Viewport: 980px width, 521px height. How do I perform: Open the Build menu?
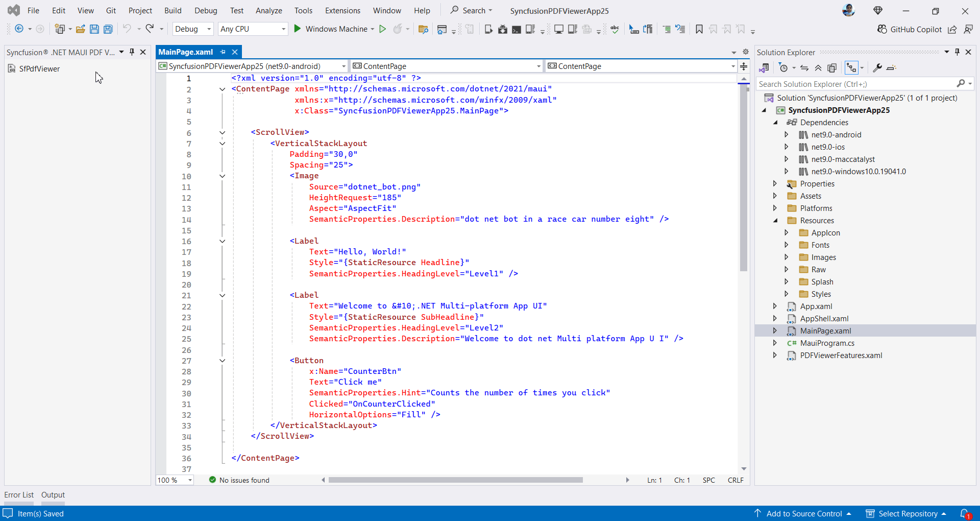173,10
